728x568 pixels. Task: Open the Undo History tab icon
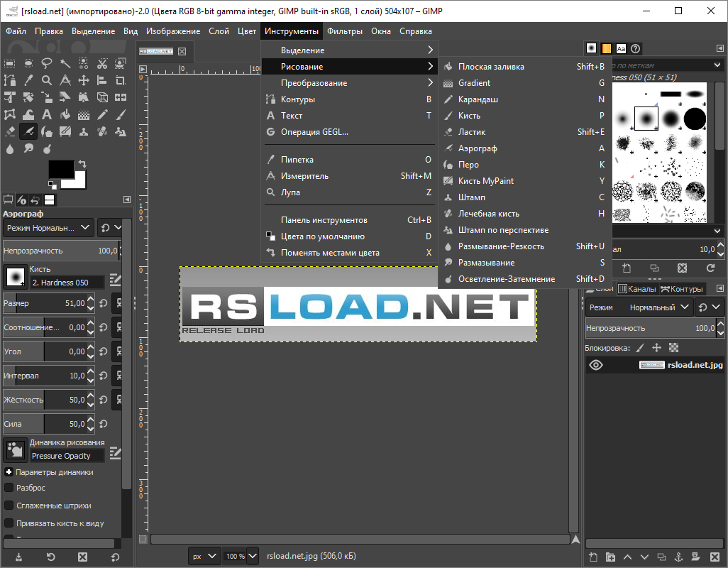point(35,200)
